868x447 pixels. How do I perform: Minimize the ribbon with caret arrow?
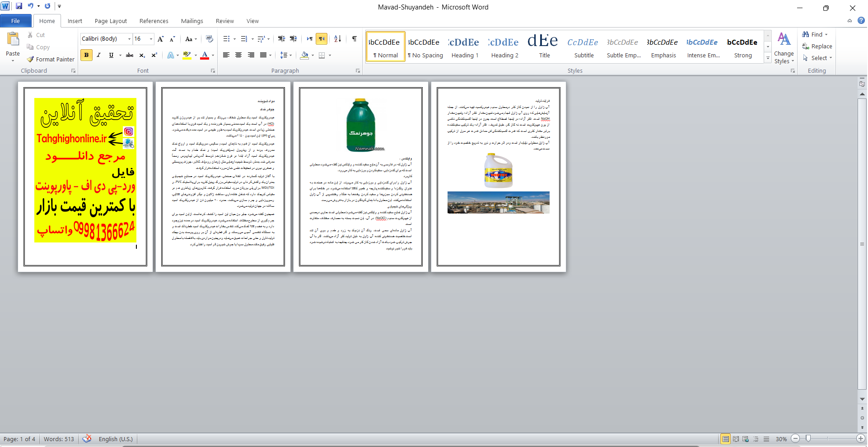849,21
